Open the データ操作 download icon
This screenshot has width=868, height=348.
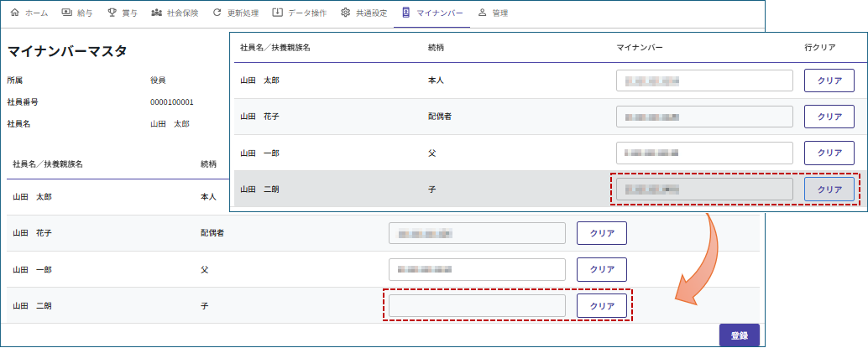pyautogui.click(x=278, y=13)
